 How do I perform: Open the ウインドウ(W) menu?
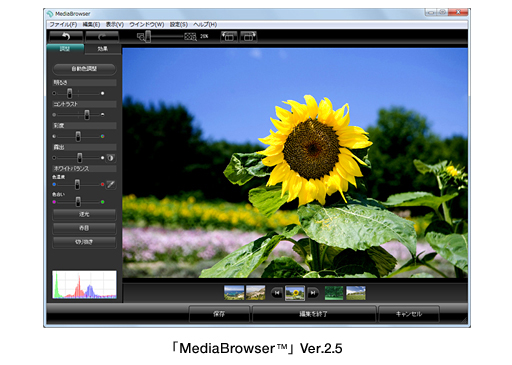click(147, 25)
